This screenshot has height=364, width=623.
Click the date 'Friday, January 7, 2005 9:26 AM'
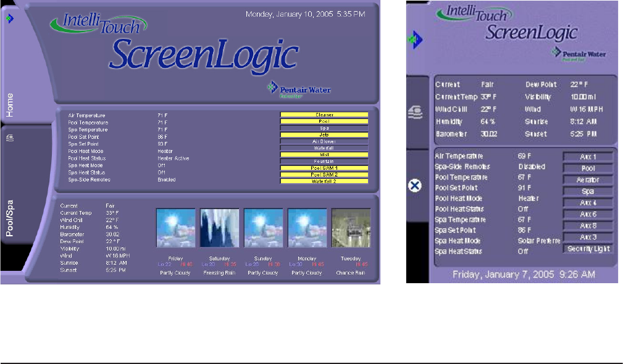[524, 275]
